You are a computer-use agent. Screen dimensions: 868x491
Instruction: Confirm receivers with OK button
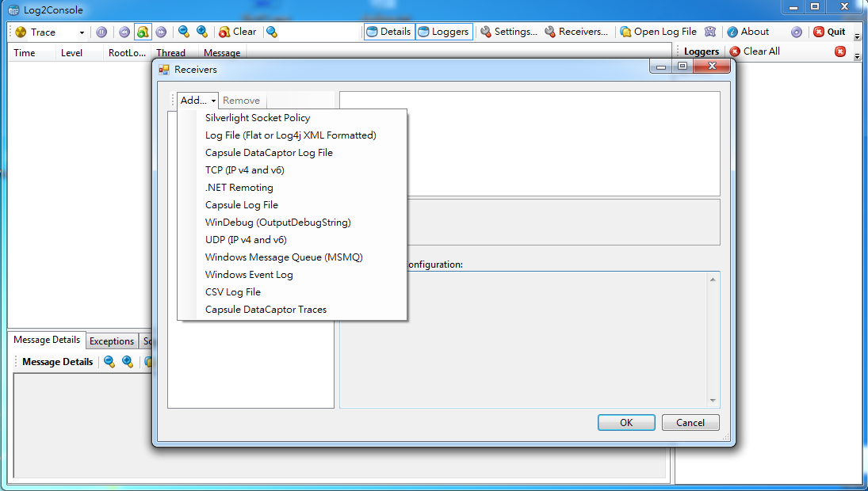625,422
